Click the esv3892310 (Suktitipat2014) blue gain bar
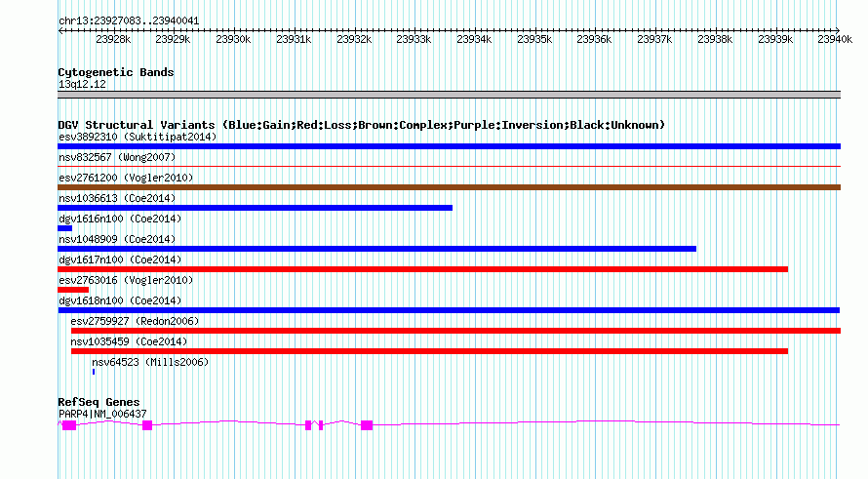This screenshot has height=479, width=868. 449,146
